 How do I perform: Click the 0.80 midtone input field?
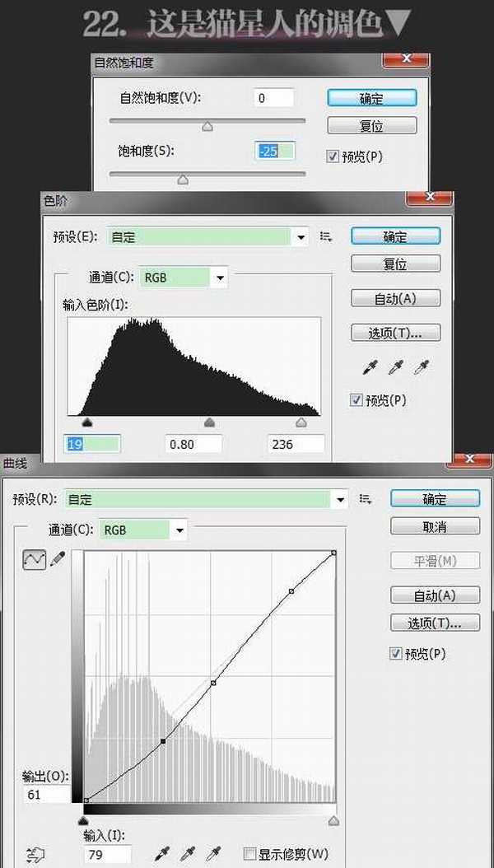[x=193, y=444]
